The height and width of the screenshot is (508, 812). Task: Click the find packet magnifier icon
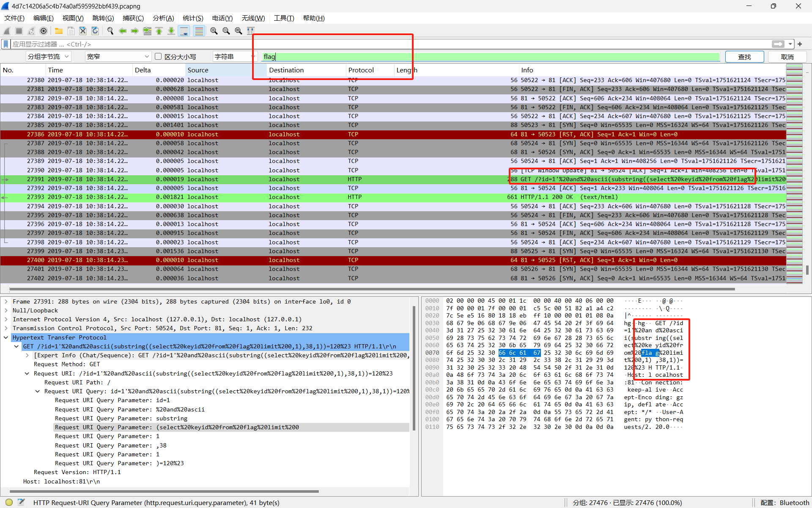tap(110, 31)
